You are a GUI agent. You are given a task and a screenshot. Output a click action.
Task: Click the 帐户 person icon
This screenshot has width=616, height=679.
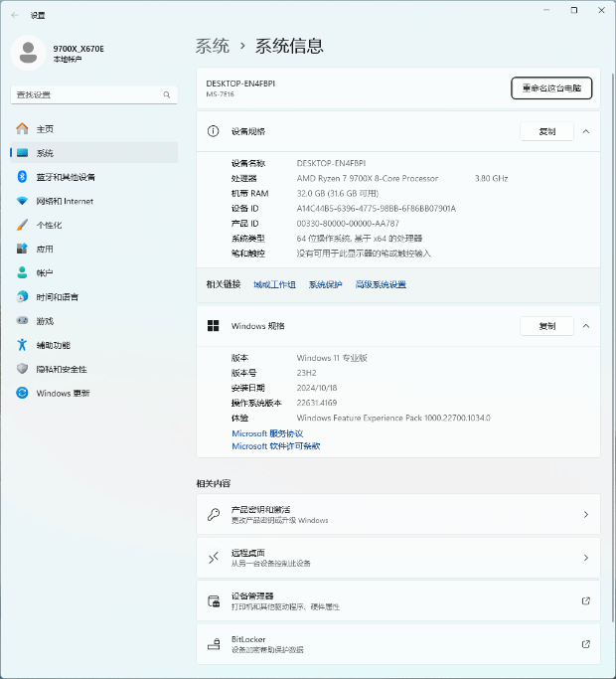point(22,272)
